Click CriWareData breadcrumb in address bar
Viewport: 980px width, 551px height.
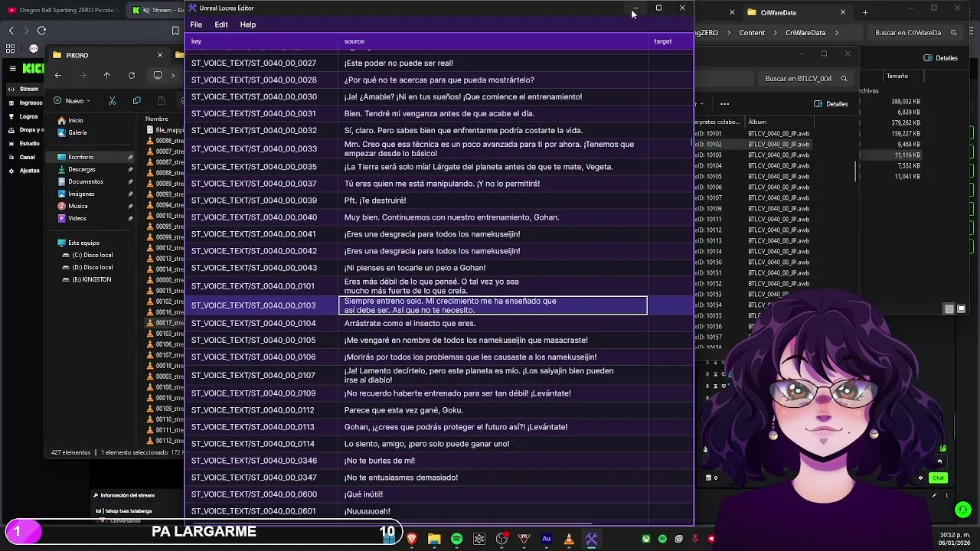(x=805, y=33)
